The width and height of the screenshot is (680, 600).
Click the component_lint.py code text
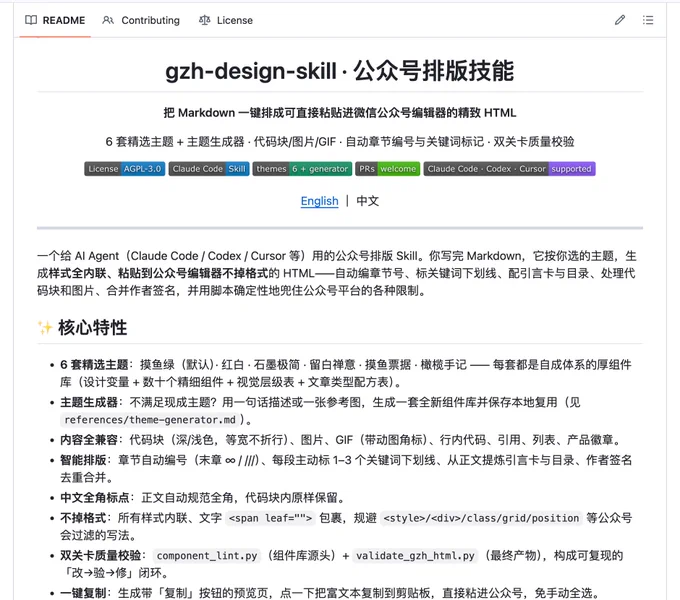point(207,556)
